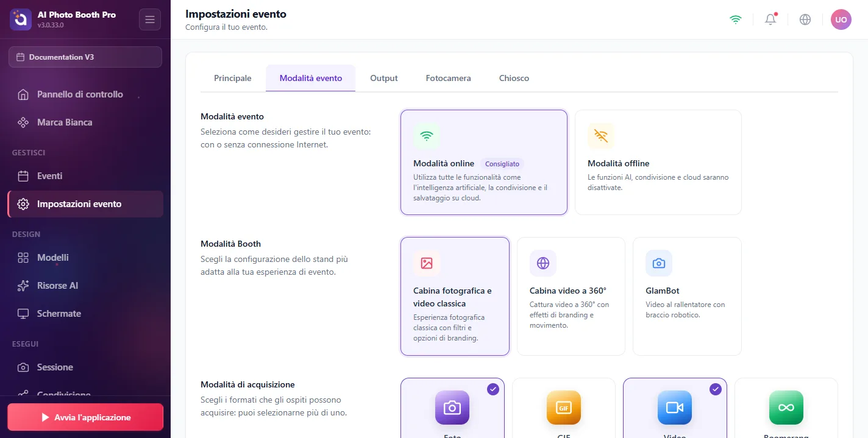Open the Fotocamera tab
The image size is (868, 438).
(x=449, y=78)
